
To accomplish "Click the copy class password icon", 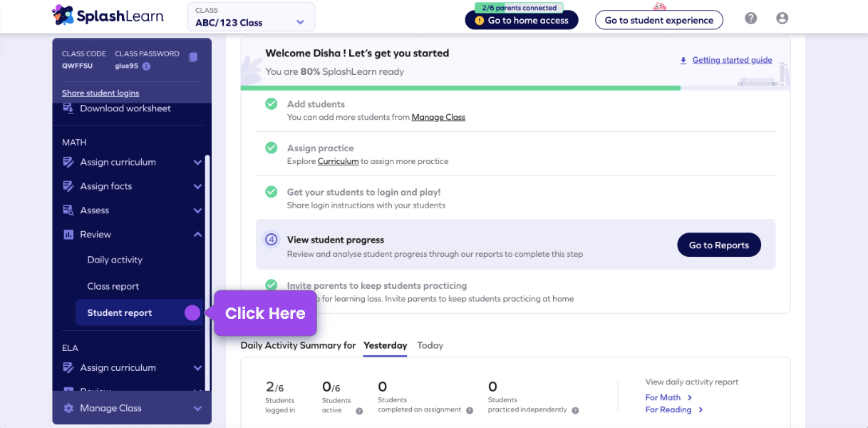I will [x=192, y=57].
